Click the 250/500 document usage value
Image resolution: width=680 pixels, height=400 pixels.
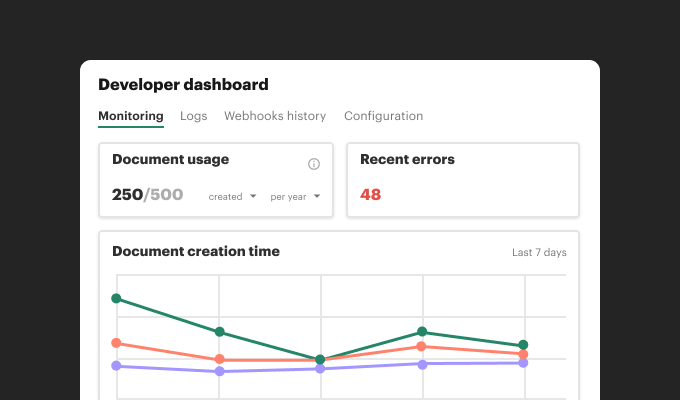click(147, 195)
